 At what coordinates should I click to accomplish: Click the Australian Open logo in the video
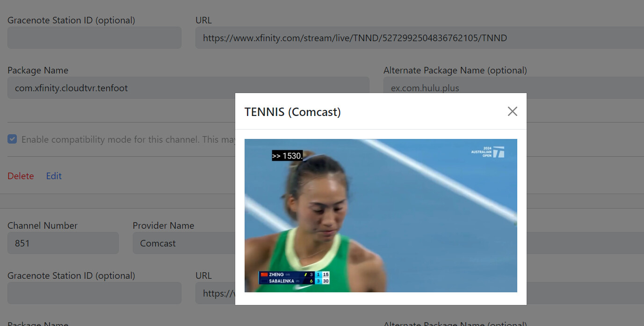(488, 152)
